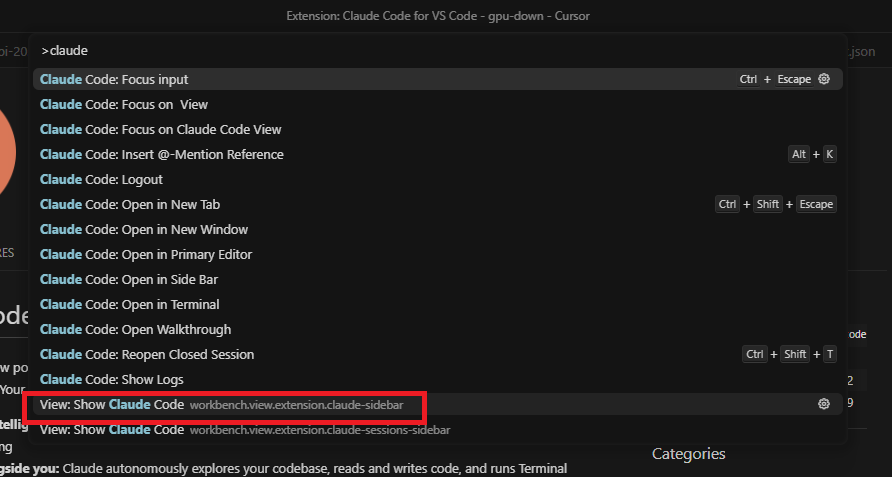
Task: Click the command palette input with >claude
Action: [x=437, y=51]
